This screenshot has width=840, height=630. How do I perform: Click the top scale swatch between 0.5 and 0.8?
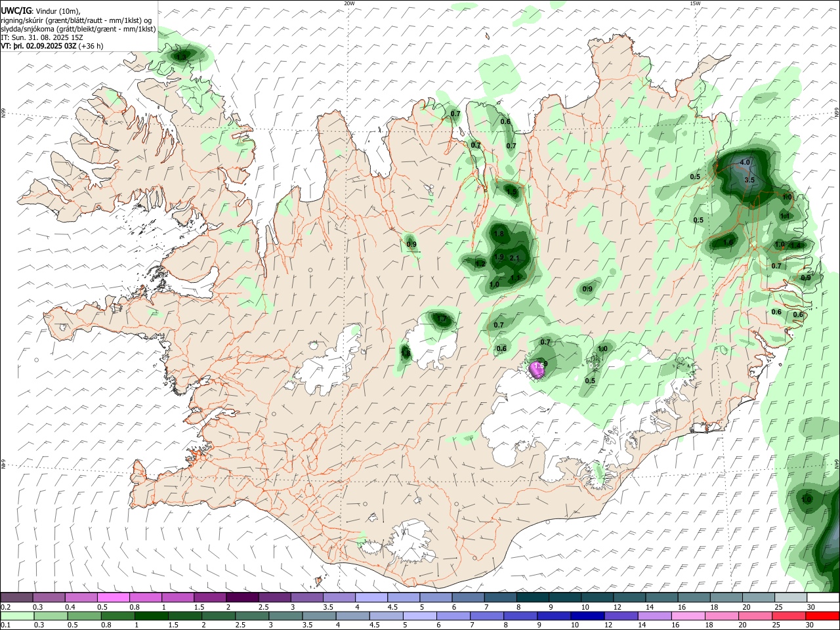[113, 598]
